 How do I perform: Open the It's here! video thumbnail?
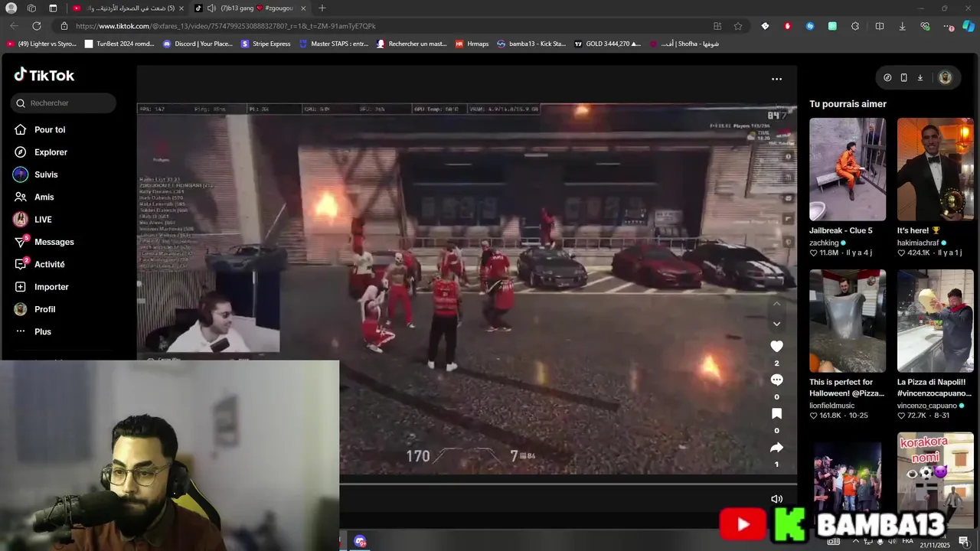(x=936, y=169)
